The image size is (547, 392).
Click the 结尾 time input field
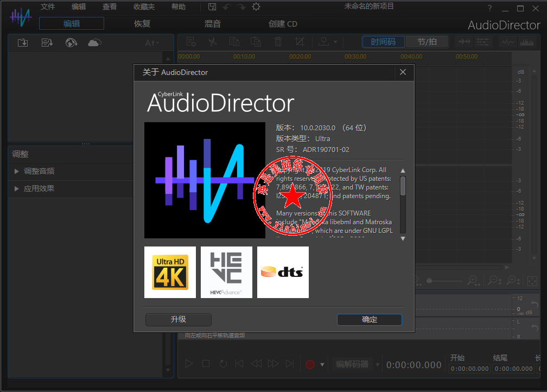coord(513,369)
